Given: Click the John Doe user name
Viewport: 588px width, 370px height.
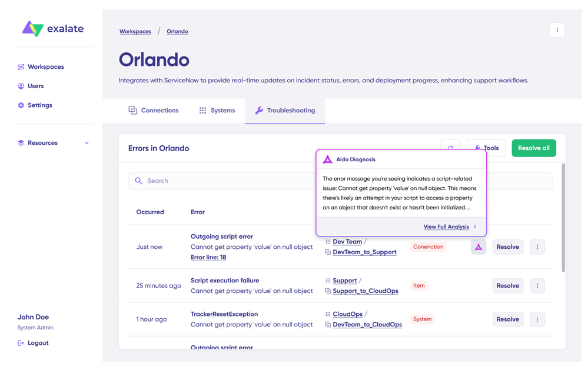Looking at the screenshot, I should (x=33, y=317).
